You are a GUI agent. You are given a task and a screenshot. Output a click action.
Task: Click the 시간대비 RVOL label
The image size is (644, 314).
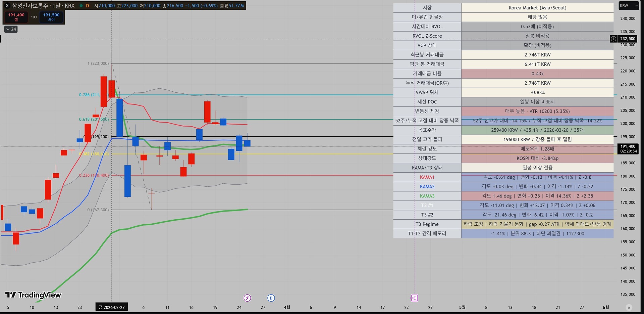[x=427, y=27]
